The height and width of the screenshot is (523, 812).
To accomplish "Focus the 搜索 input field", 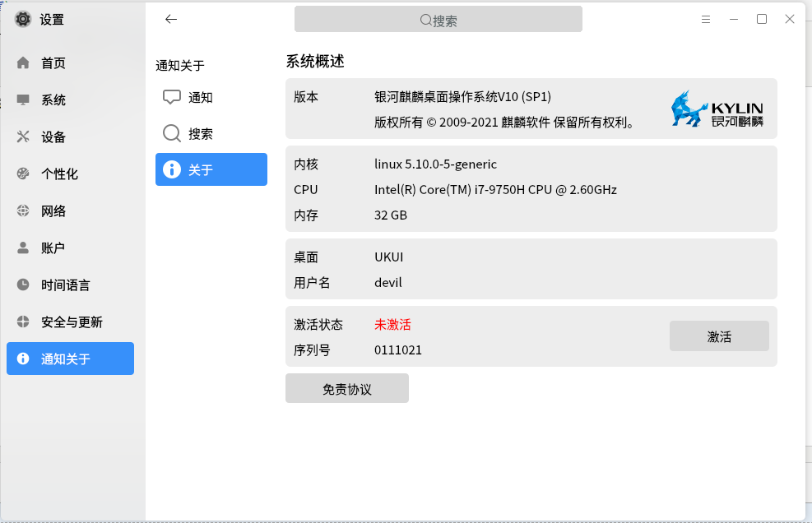I will pos(438,19).
